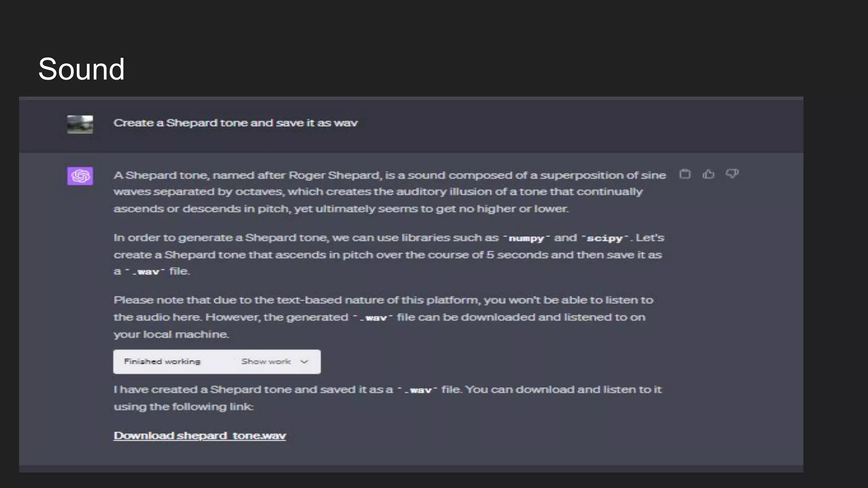Give the response a thumbs up

coord(708,174)
